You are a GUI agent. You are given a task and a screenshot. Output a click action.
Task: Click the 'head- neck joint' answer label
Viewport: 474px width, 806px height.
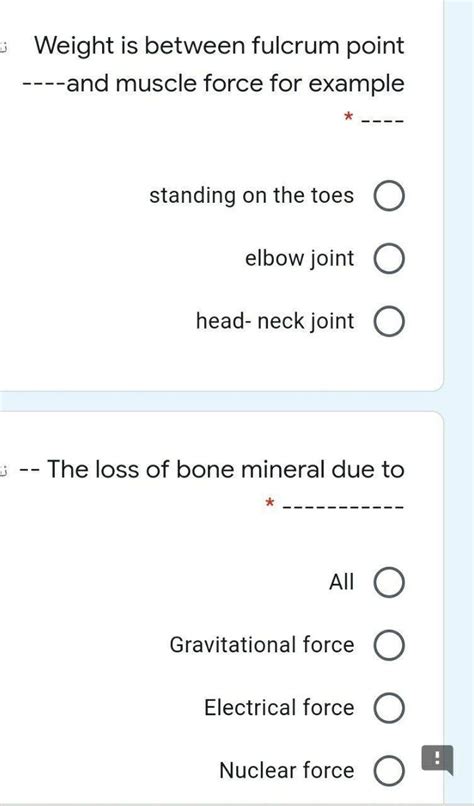(x=275, y=321)
